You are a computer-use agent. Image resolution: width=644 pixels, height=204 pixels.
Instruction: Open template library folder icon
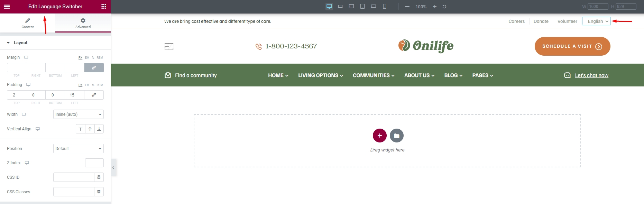397,136
